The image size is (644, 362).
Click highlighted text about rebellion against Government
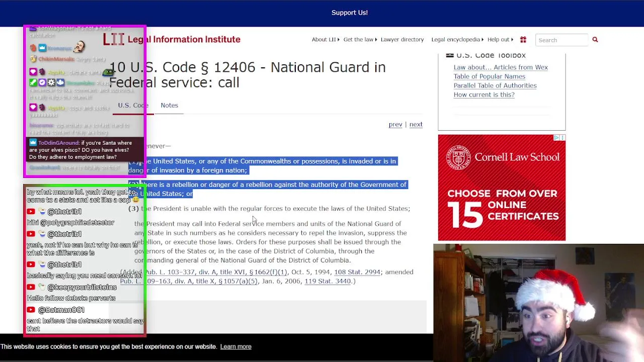267,189
